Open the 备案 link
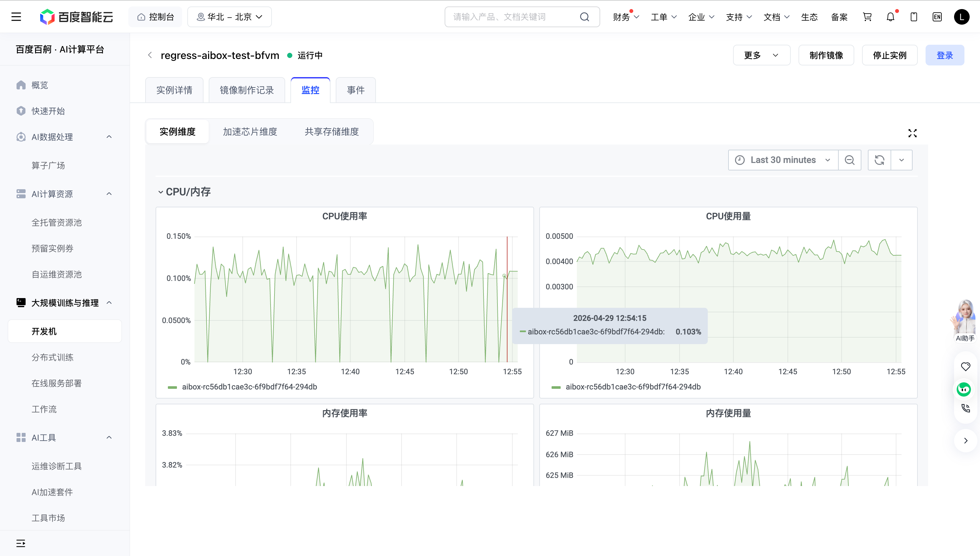This screenshot has width=980, height=556. pos(839,17)
